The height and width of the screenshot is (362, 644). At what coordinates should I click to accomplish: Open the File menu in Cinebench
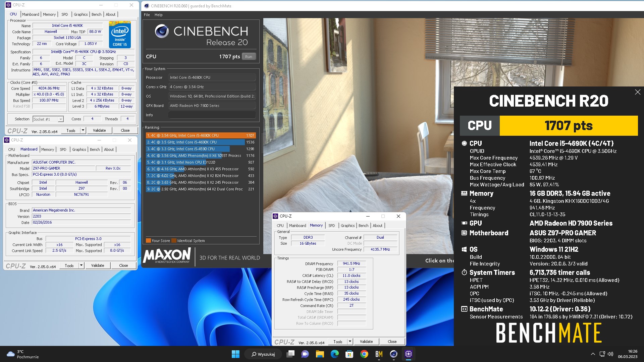click(147, 15)
